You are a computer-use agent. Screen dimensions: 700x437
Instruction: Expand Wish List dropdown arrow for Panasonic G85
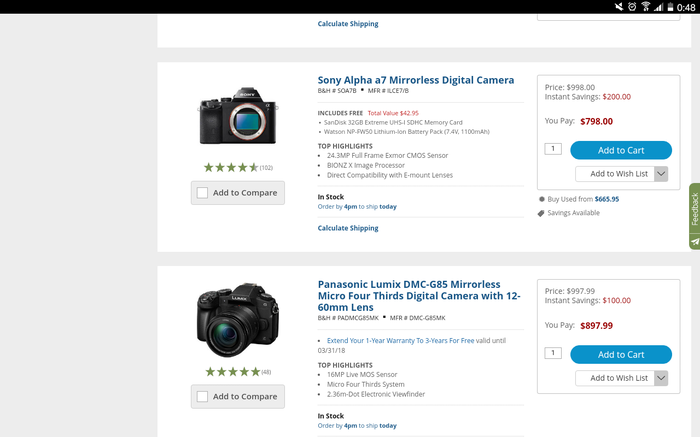coord(662,378)
